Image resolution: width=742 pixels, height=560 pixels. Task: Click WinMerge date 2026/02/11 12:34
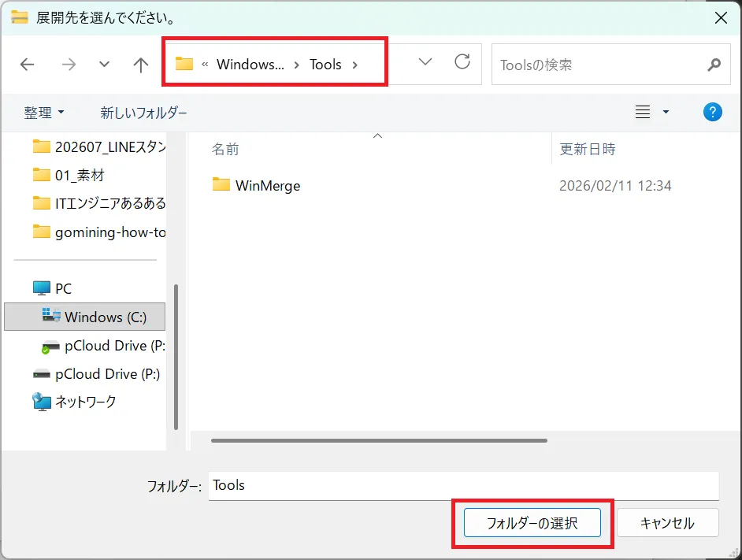tap(615, 186)
